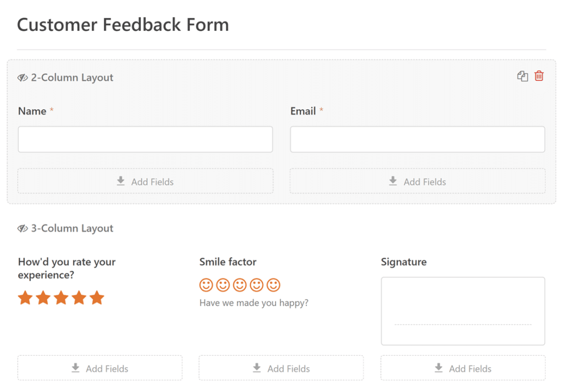Viewport: 563px width, 392px height.
Task: Click the download arrow in Signature column's Add Fields
Action: pos(439,368)
